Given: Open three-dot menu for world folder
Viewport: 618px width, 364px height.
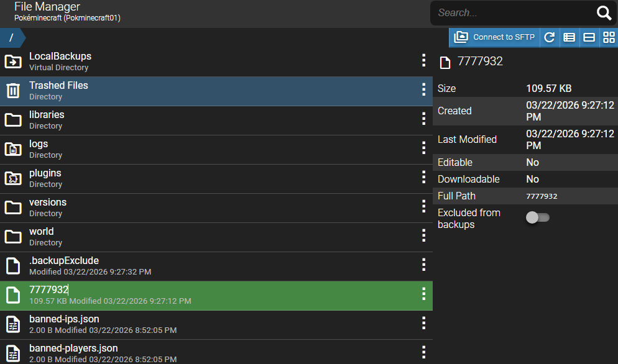Looking at the screenshot, I should click(423, 235).
